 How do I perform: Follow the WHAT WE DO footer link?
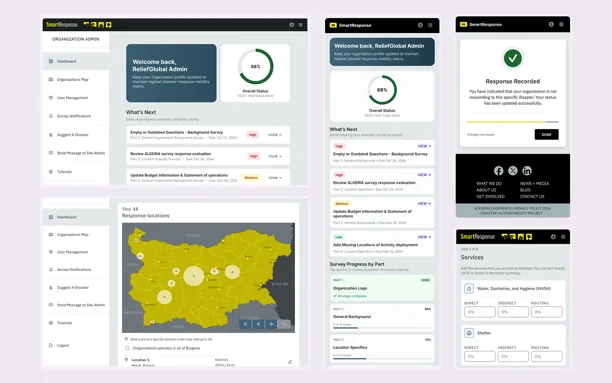(x=489, y=183)
